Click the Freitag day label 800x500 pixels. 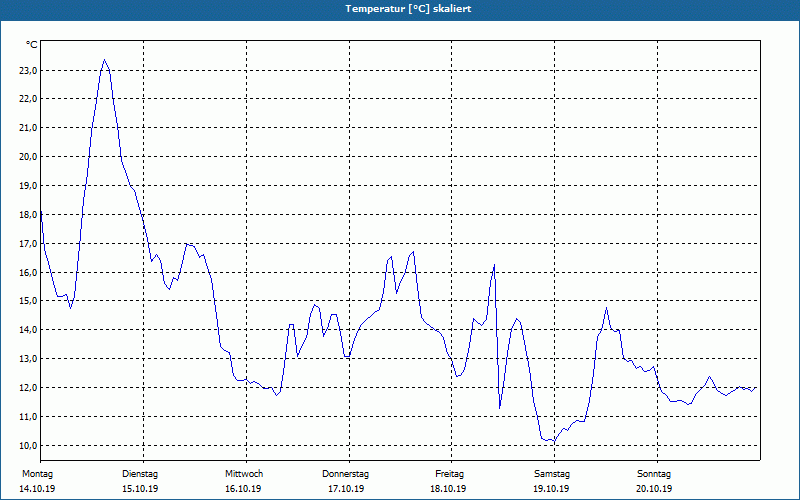(x=449, y=474)
